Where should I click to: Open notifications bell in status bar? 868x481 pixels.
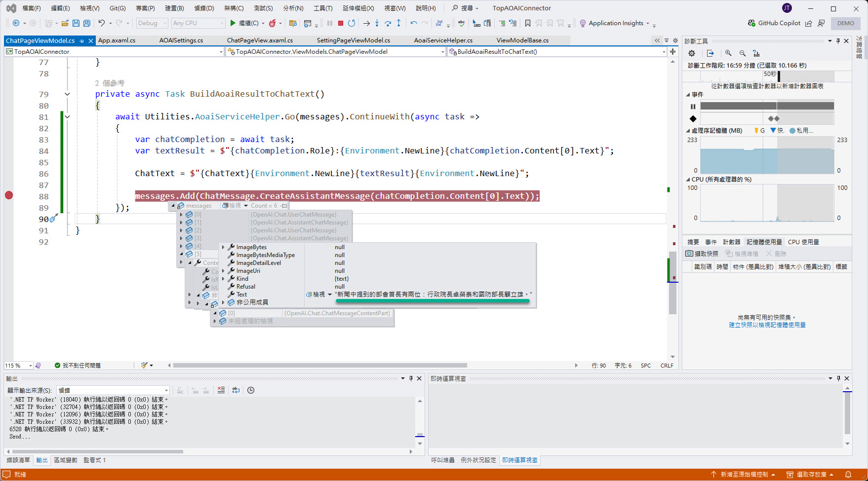pos(848,475)
